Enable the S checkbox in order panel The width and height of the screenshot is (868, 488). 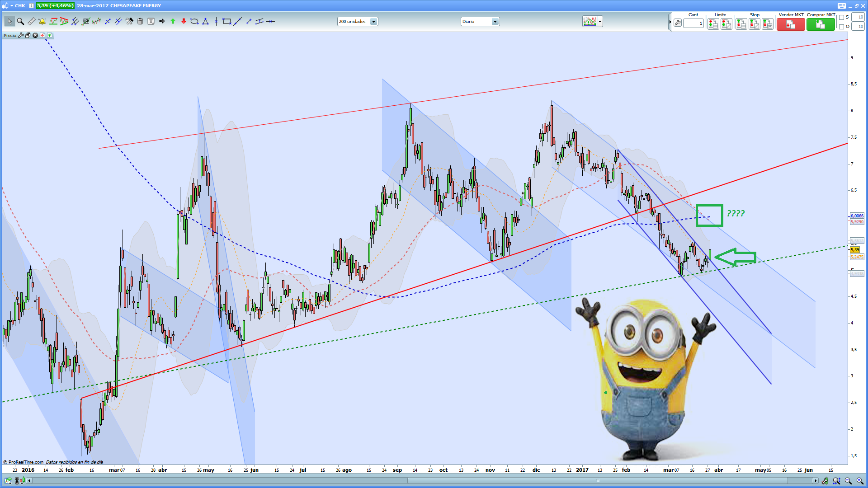click(x=841, y=17)
